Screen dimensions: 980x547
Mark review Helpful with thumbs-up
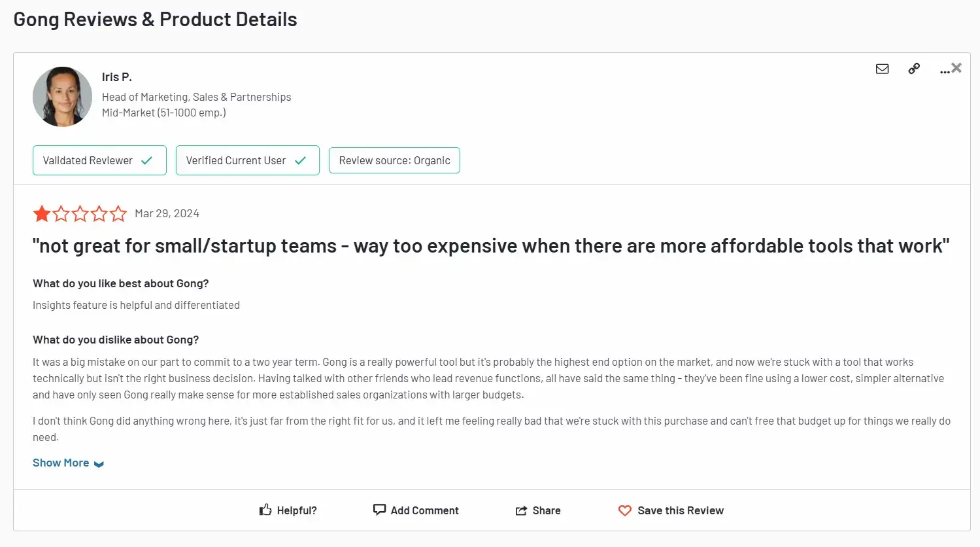click(288, 510)
